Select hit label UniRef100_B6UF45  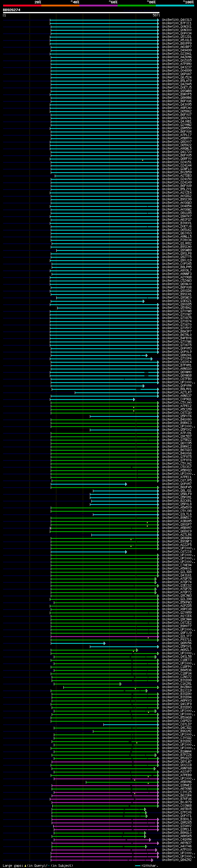click(x=177, y=487)
